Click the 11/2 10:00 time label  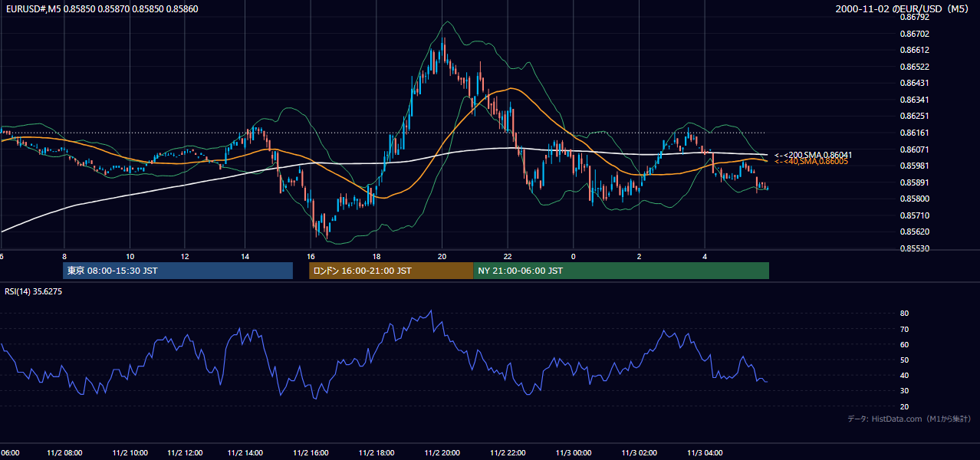130,453
